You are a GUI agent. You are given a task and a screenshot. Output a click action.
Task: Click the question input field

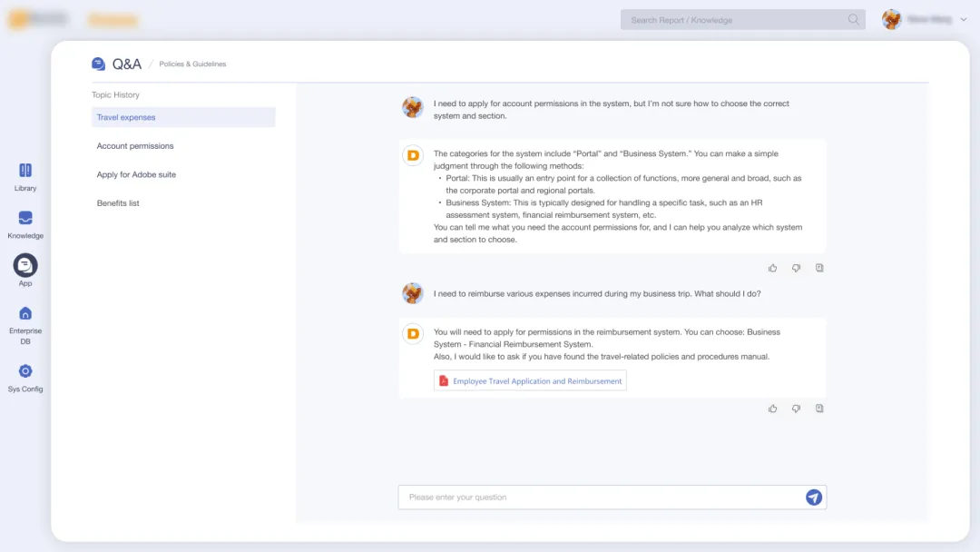[x=599, y=498]
